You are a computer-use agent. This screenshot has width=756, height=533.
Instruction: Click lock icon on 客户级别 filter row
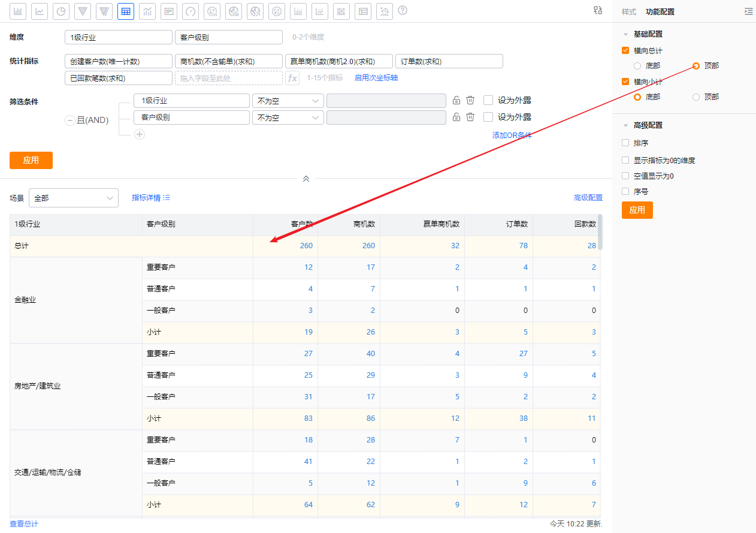point(456,118)
